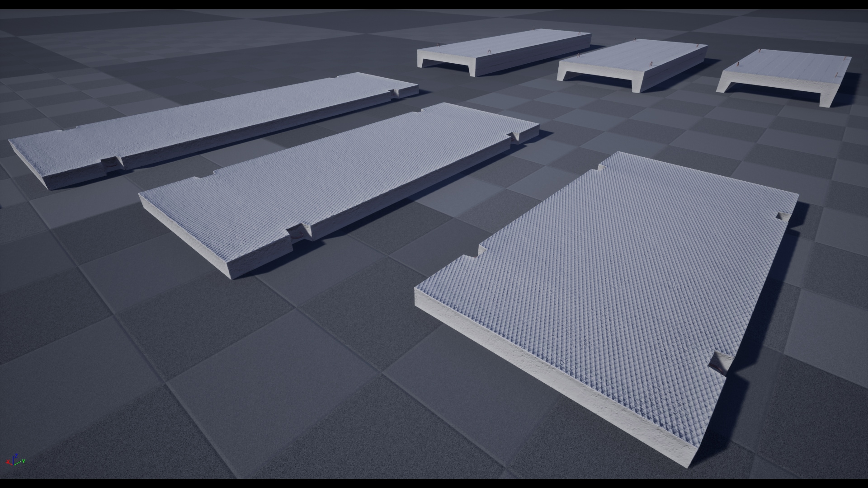The width and height of the screenshot is (868, 488).
Task: Click the lifting anchor on the center back slab
Action: [x=652, y=62]
